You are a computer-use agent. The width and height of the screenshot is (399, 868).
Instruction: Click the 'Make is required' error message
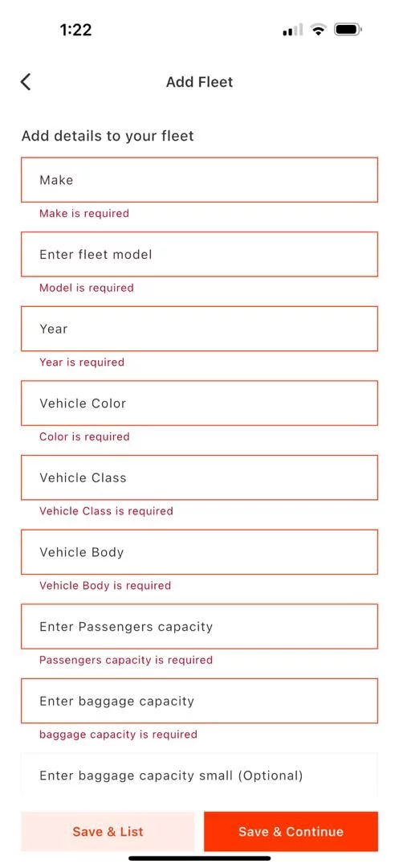tap(84, 213)
